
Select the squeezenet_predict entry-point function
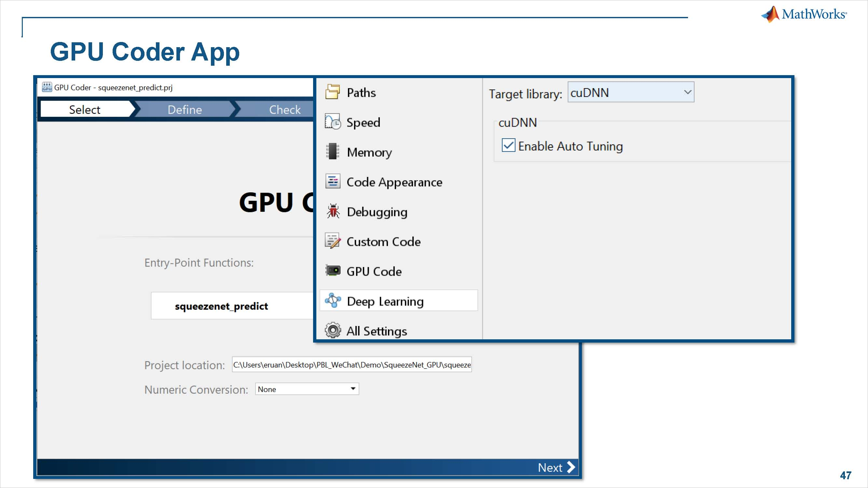(221, 306)
